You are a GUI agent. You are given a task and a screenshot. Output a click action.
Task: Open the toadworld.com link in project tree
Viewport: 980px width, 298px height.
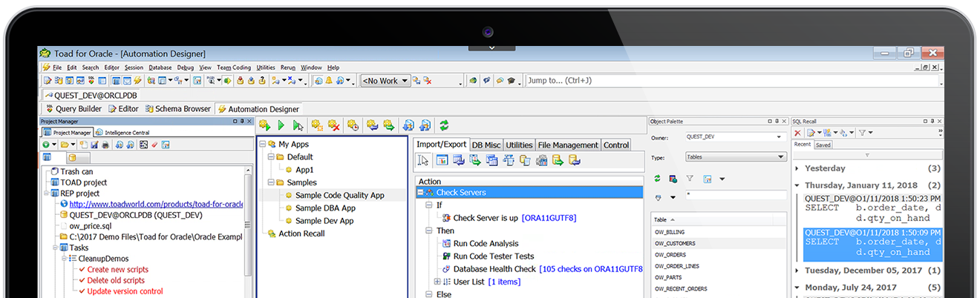click(x=157, y=204)
